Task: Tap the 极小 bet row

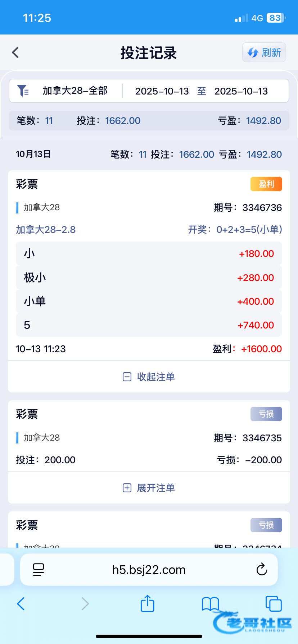Action: [149, 277]
